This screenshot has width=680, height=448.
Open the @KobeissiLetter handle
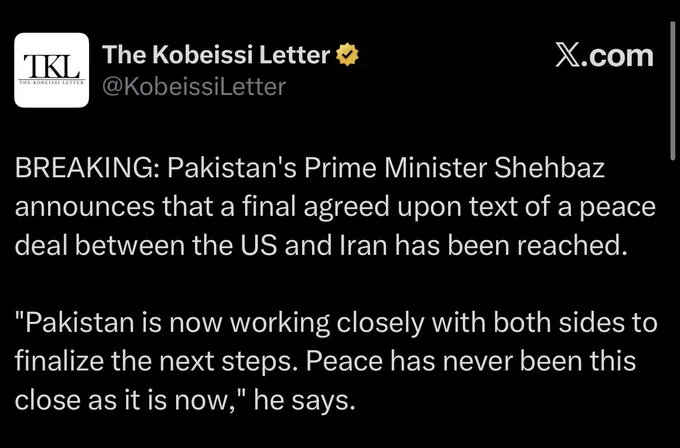(x=194, y=87)
